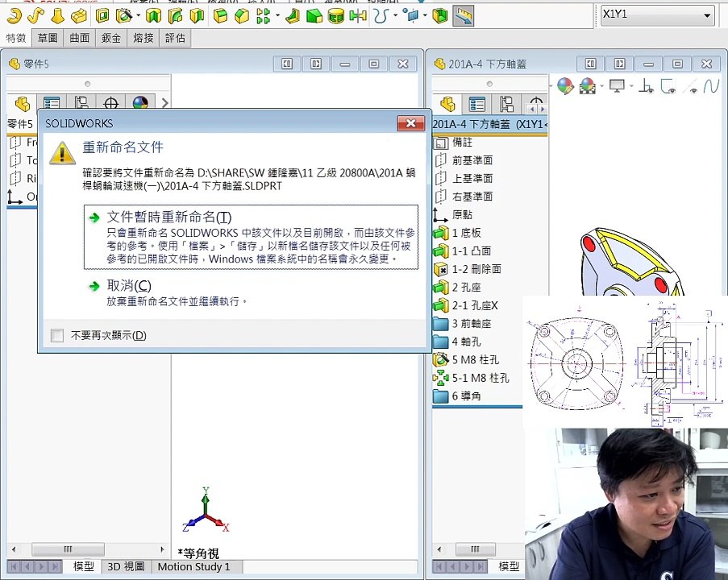Viewport: 728px width, 580px height.
Task: Expand Curves dropdown arrow
Action: click(x=395, y=16)
